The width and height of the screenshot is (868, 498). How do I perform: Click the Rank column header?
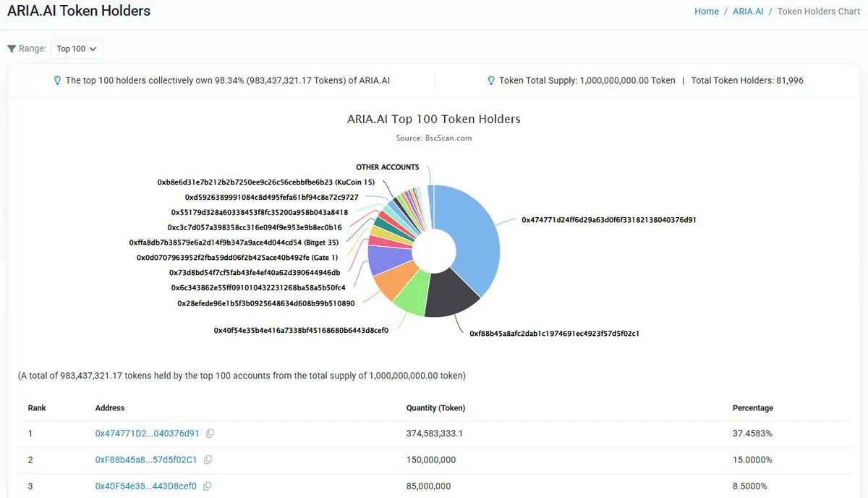[x=37, y=408]
